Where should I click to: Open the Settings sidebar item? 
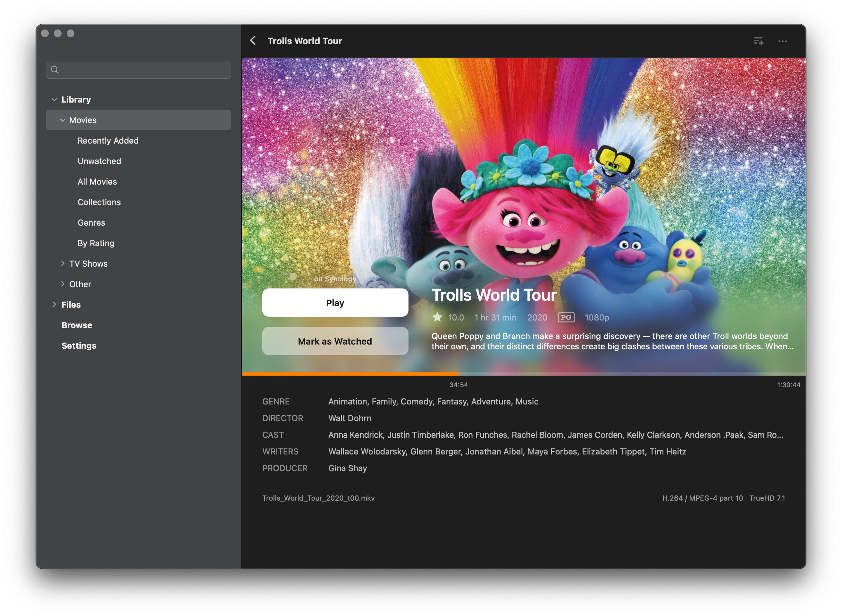(x=79, y=346)
